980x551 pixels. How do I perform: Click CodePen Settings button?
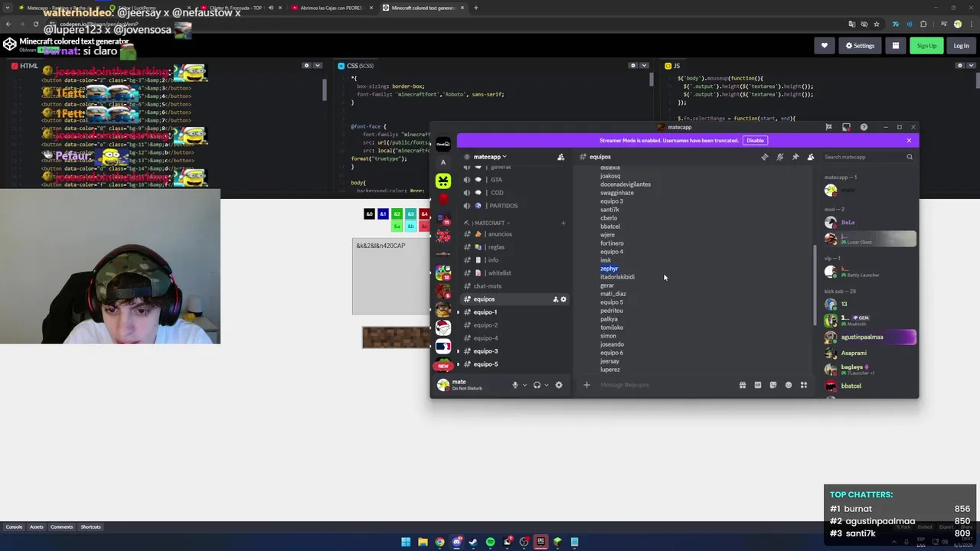coord(859,46)
